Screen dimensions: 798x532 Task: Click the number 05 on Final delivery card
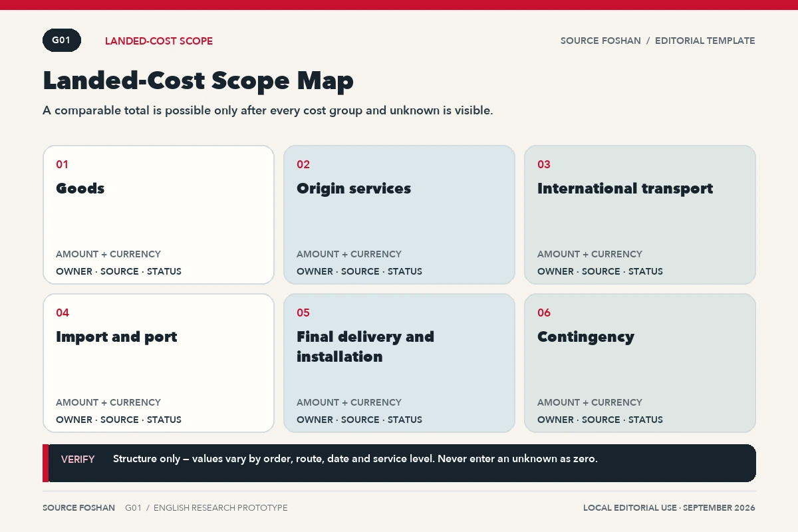coord(303,313)
